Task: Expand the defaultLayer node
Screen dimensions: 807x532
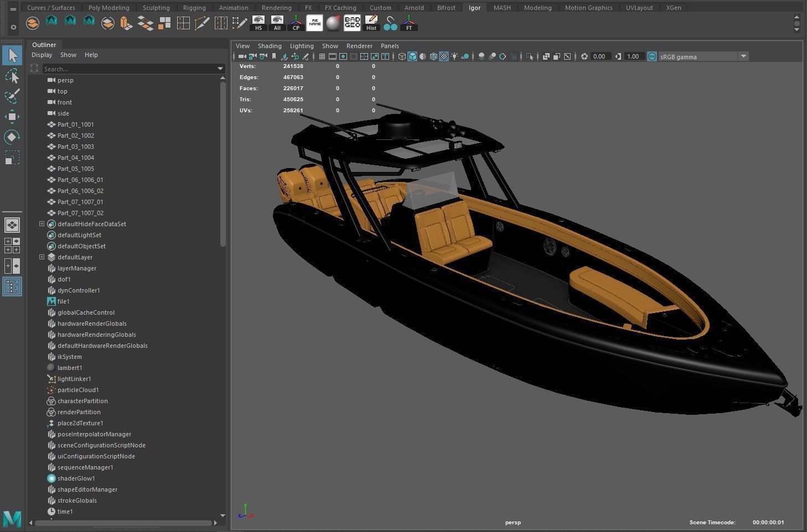Action: click(42, 257)
